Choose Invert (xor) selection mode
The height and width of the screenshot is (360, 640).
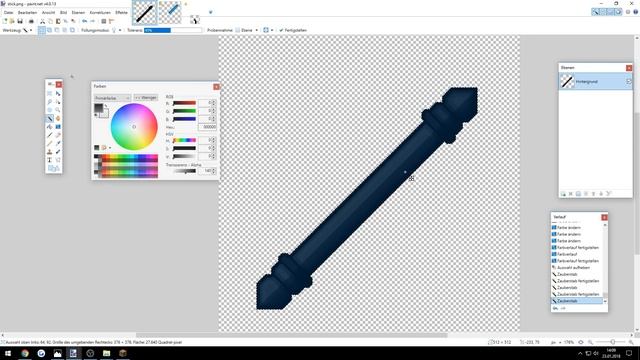pyautogui.click(x=73, y=30)
